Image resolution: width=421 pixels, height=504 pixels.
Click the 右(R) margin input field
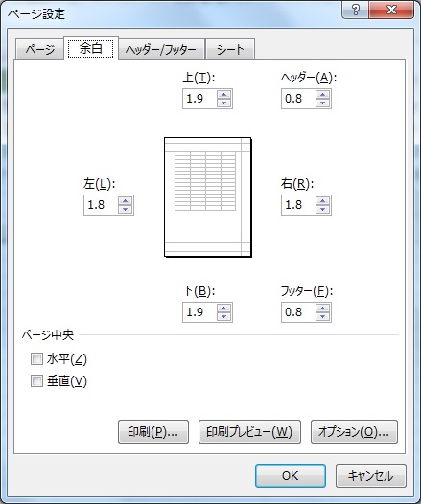coord(298,205)
